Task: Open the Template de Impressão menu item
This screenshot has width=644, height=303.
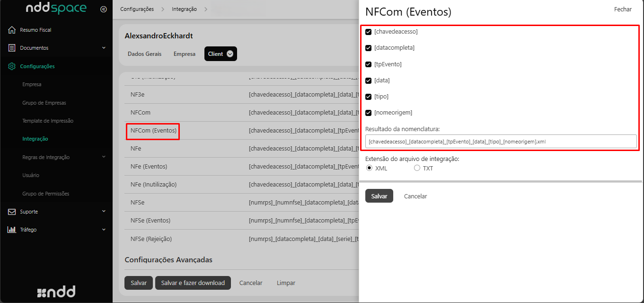Action: [48, 121]
